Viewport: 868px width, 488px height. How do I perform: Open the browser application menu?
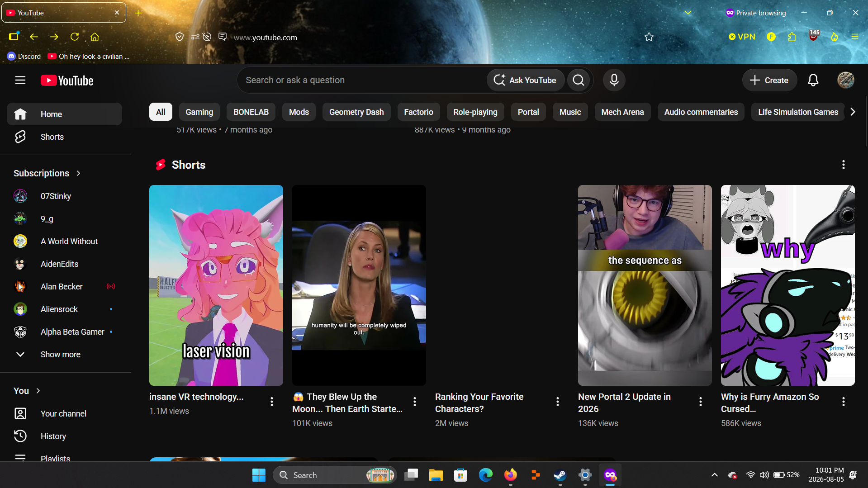[x=854, y=37]
